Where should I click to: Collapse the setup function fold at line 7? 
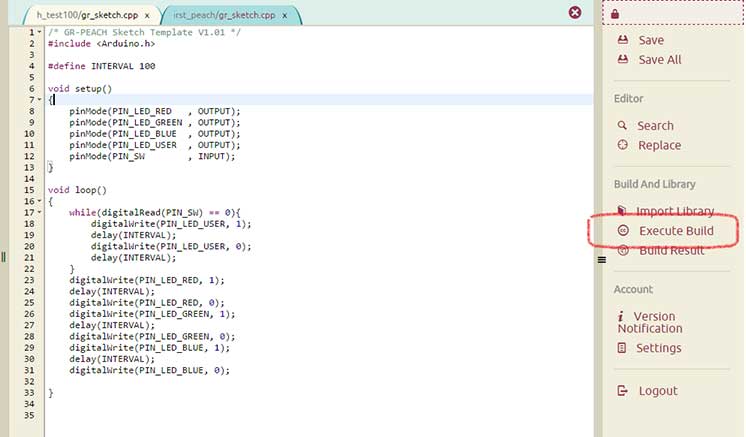pos(39,100)
